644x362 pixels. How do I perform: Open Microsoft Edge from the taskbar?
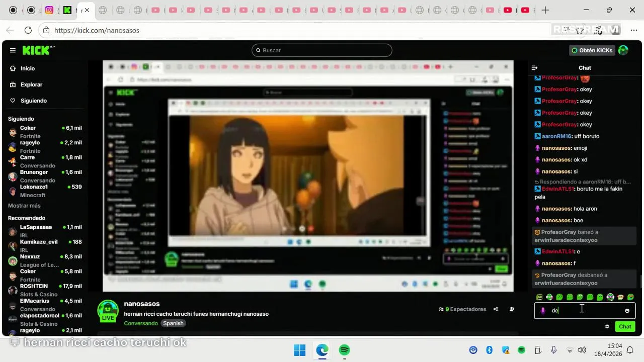tap(322, 350)
